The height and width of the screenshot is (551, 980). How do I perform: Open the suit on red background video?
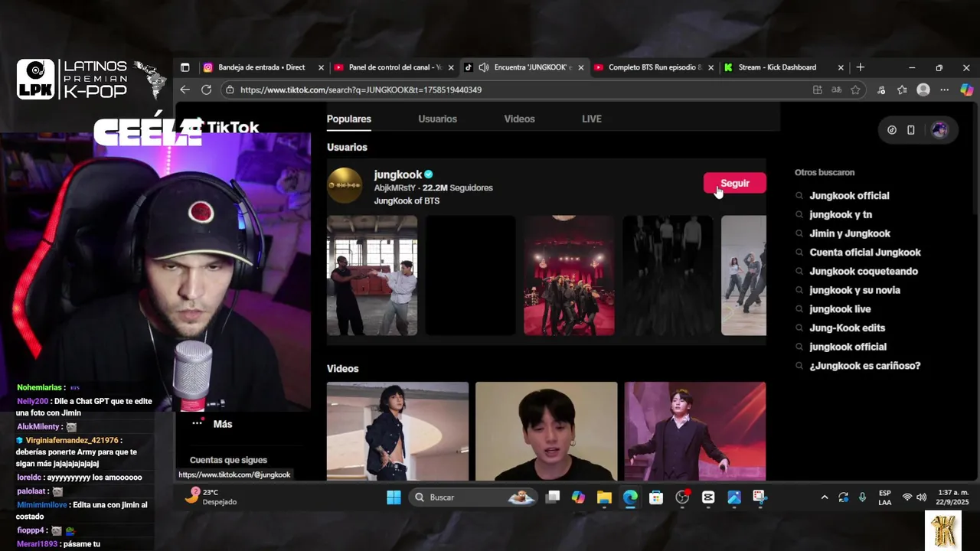(x=695, y=431)
